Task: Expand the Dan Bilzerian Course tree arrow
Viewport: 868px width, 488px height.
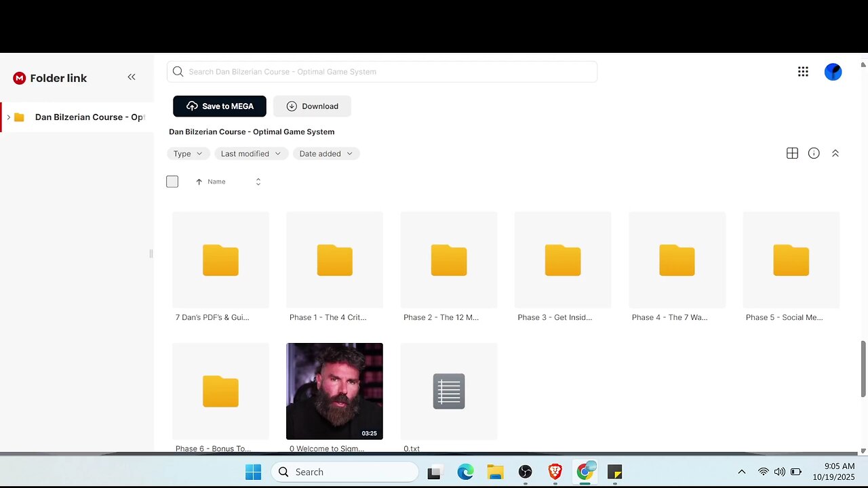Action: click(8, 117)
